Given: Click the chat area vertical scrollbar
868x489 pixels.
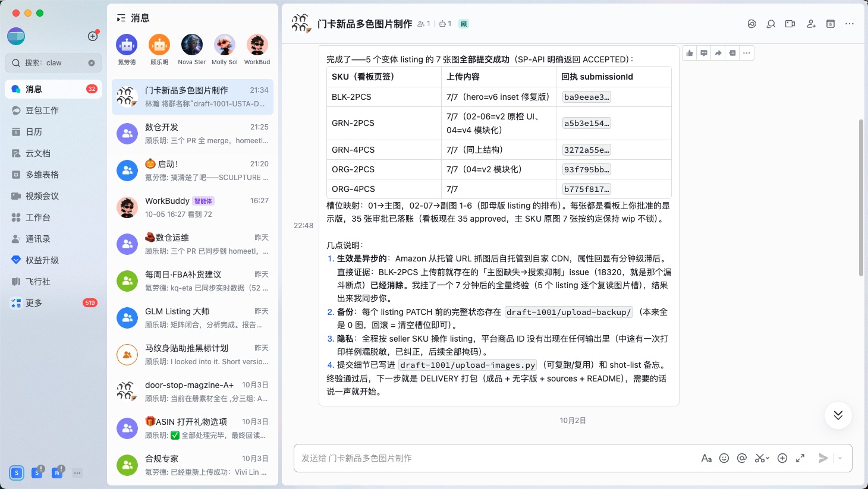Looking at the screenshot, I should 861,197.
